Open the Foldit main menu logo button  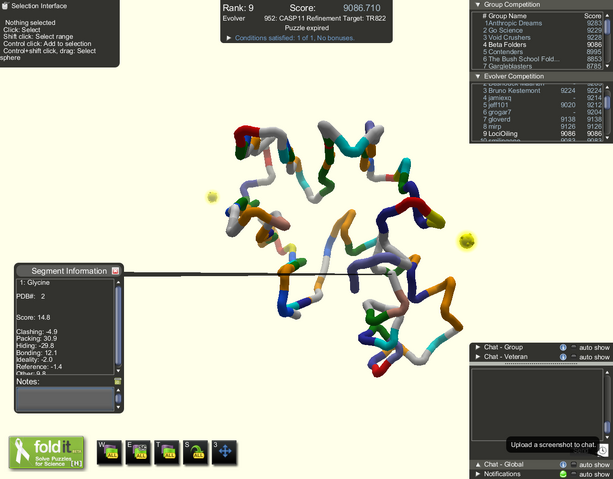(47, 452)
